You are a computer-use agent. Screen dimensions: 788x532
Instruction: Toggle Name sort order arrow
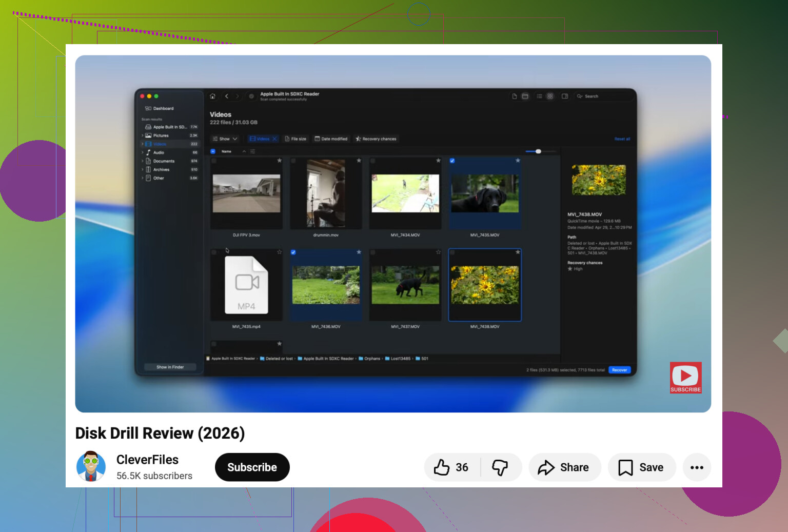click(x=244, y=152)
